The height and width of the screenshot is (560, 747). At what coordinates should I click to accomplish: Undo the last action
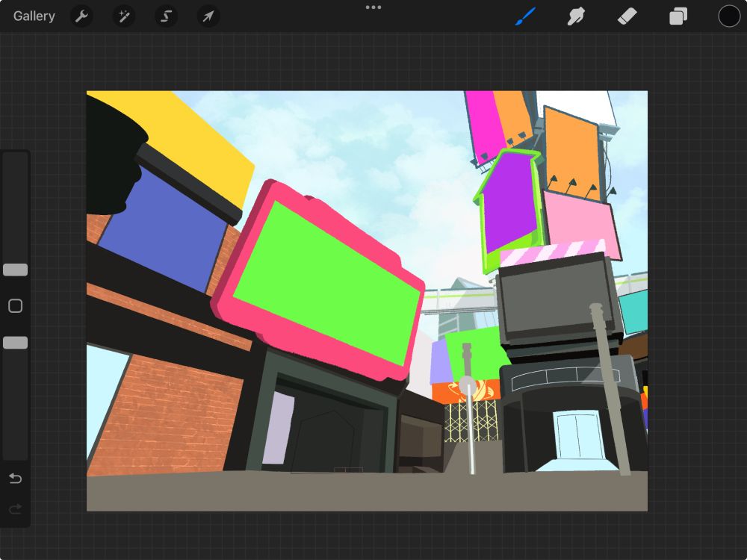(15, 478)
